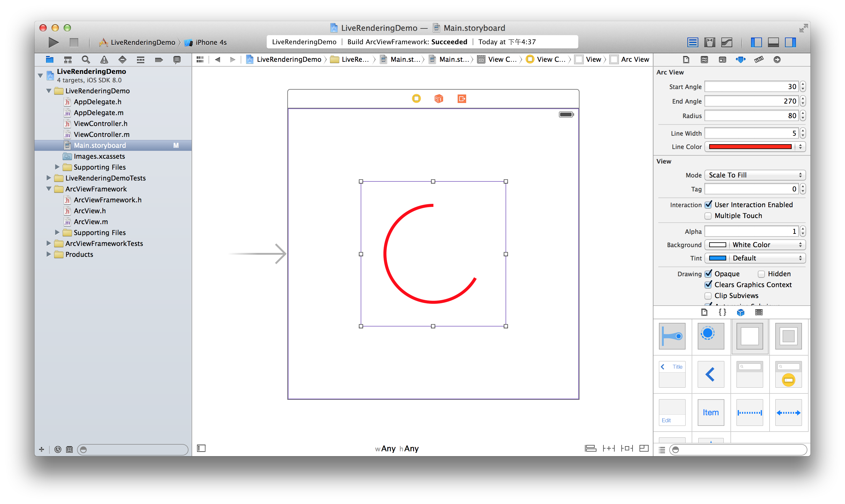This screenshot has height=504, width=845.
Task: Enable the Multiple Touch checkbox
Action: click(708, 216)
